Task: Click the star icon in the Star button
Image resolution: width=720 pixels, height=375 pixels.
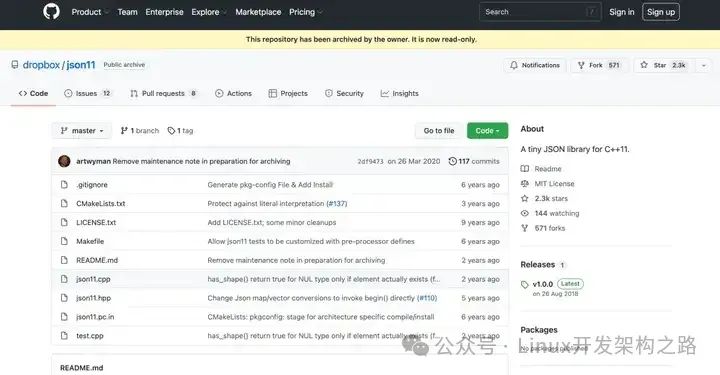Action: [x=644, y=65]
